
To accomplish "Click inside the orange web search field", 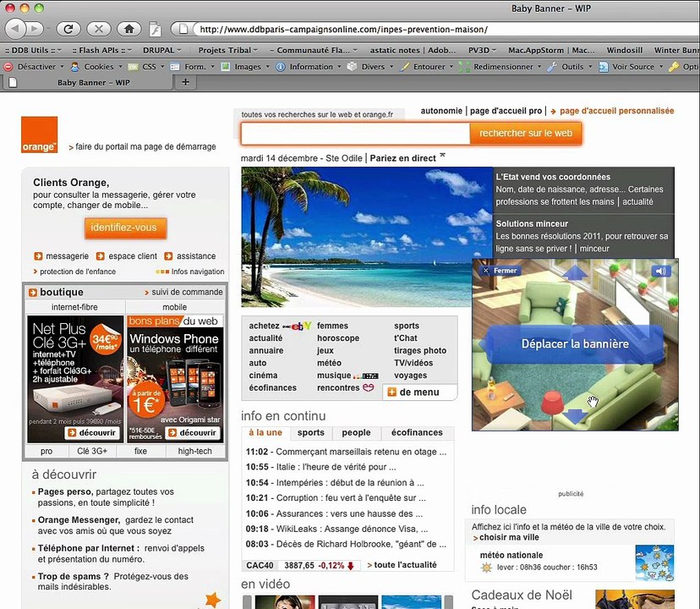I will pos(355,133).
